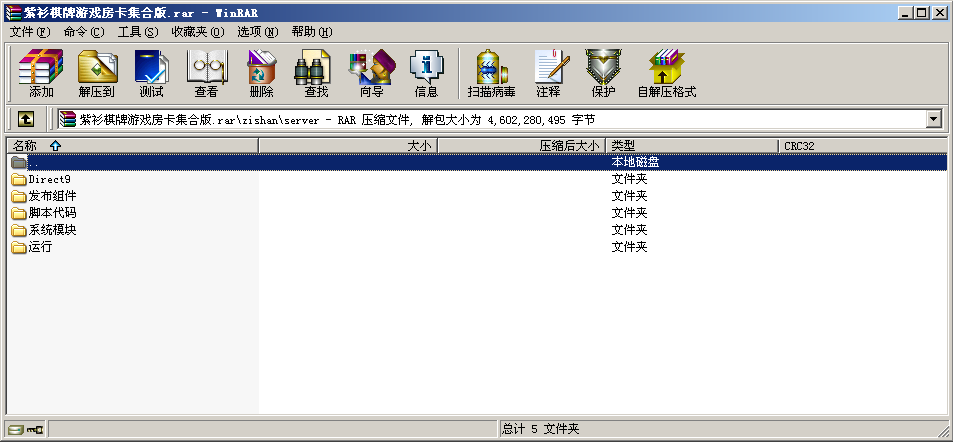Click the 删除 (Delete) toolbar icon

click(x=261, y=73)
